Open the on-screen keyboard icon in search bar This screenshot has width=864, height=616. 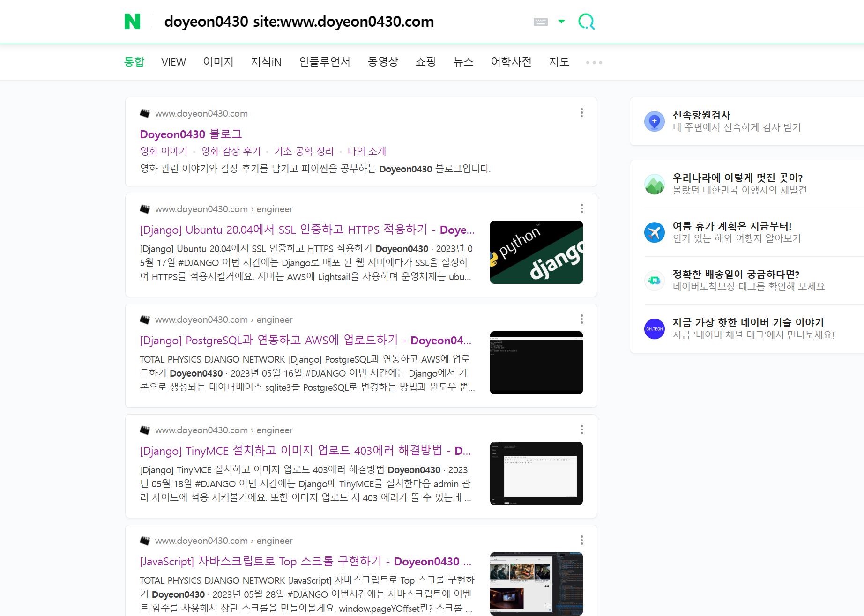pos(540,22)
